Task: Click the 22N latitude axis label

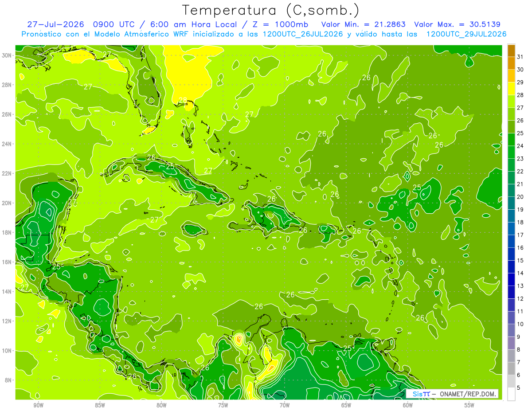Action: point(7,173)
